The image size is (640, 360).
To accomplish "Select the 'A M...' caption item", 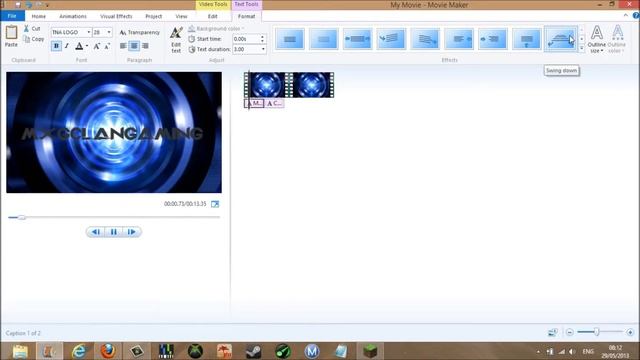I will click(x=254, y=103).
